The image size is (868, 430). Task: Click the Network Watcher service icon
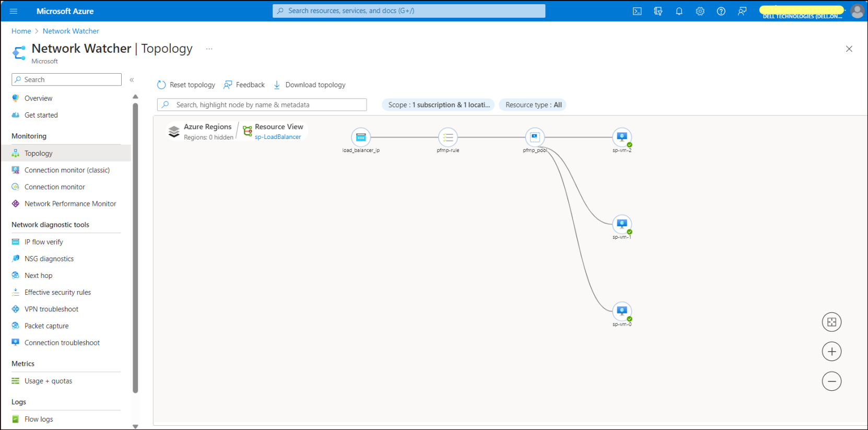(x=19, y=53)
